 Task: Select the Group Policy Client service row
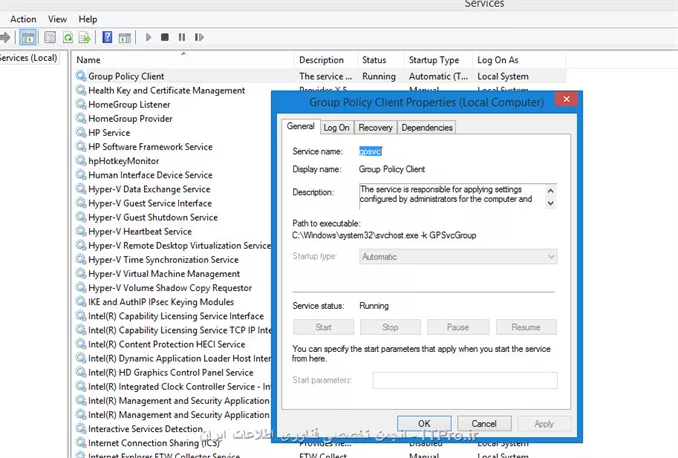coord(320,76)
